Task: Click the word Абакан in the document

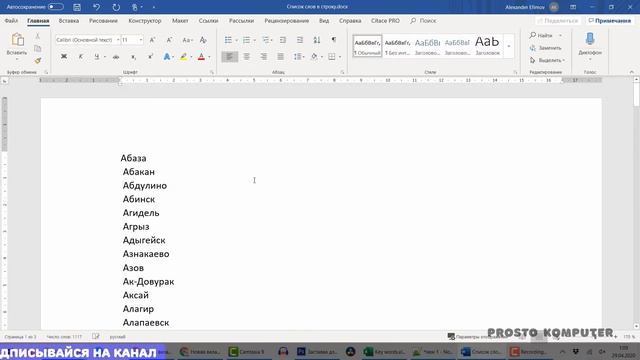Action: pyautogui.click(x=139, y=172)
